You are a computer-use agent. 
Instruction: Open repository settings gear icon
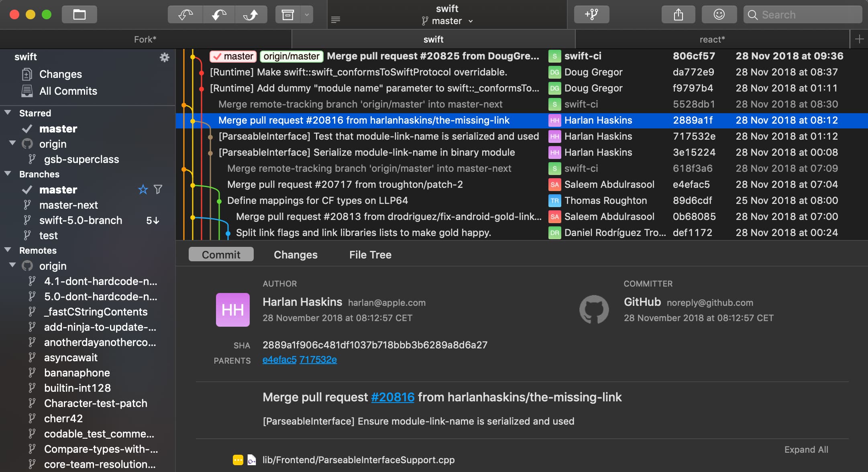(x=165, y=57)
